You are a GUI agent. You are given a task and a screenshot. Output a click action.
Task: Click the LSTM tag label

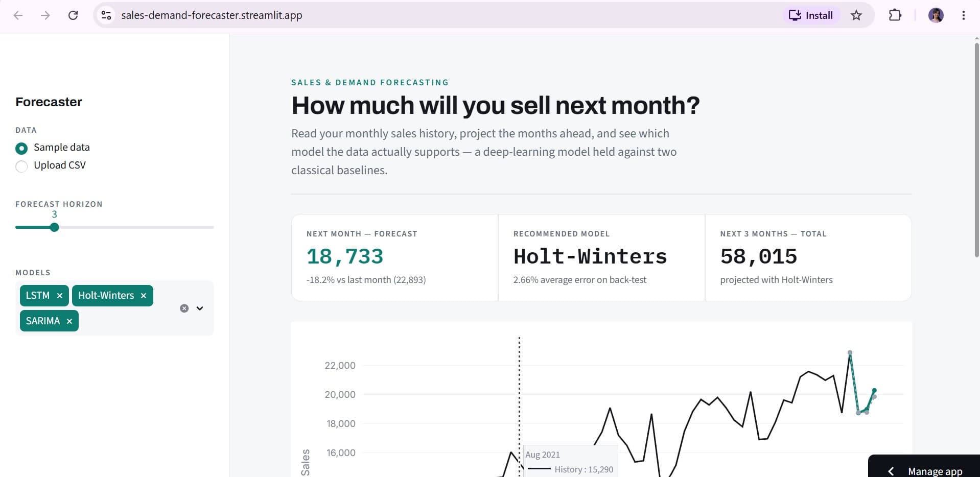(38, 296)
